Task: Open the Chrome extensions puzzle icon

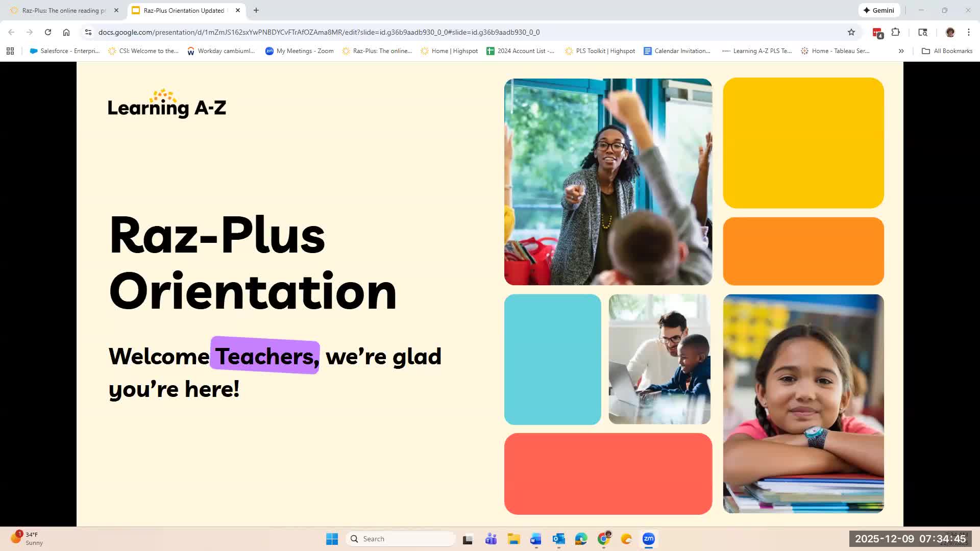Action: point(896,32)
